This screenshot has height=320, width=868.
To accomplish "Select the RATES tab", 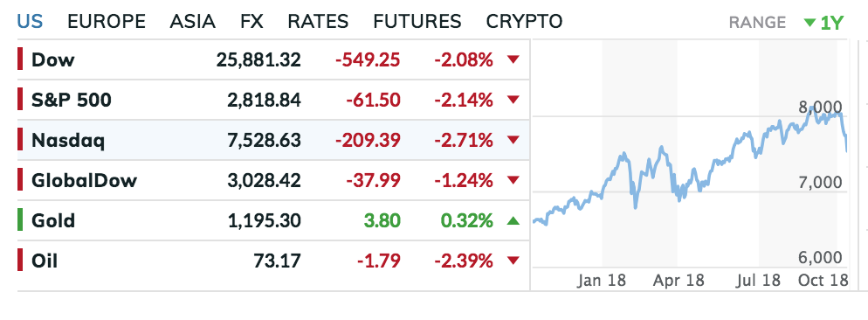I will tap(318, 22).
